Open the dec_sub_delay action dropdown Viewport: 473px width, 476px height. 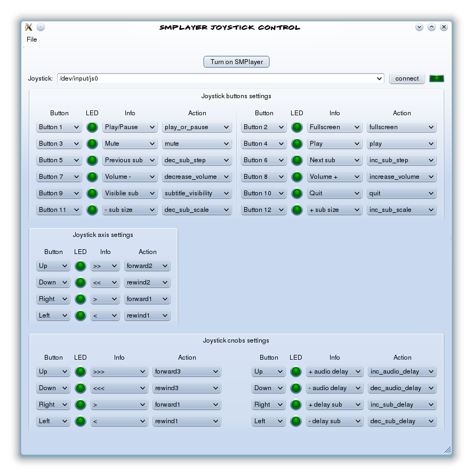click(402, 421)
